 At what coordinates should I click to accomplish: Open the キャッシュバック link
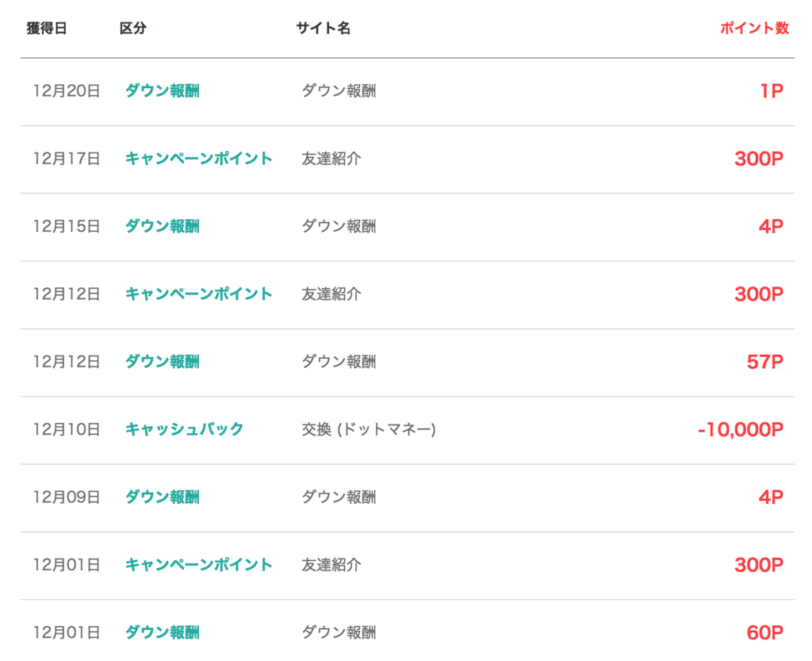click(184, 429)
